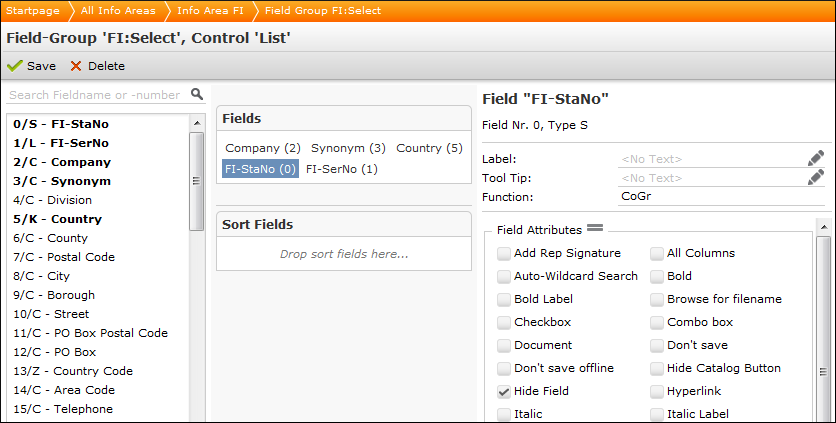Image resolution: width=836 pixels, height=423 pixels.
Task: Click the red Delete X icon
Action: (x=76, y=66)
